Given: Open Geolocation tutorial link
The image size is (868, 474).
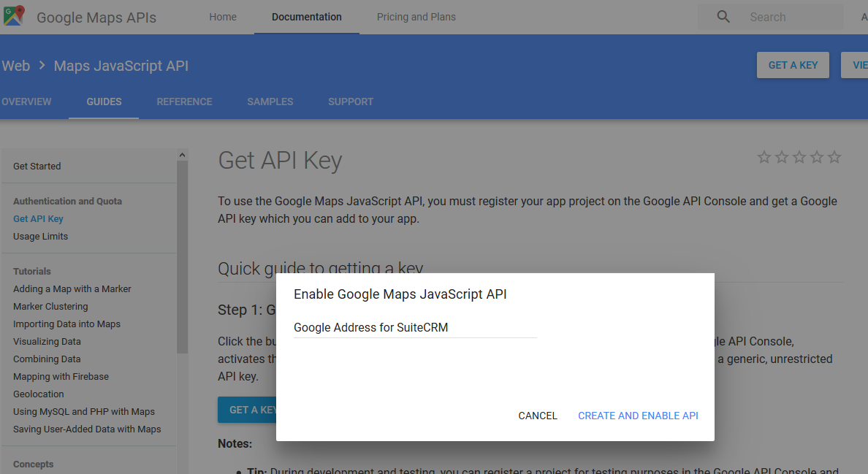Looking at the screenshot, I should pyautogui.click(x=39, y=394).
